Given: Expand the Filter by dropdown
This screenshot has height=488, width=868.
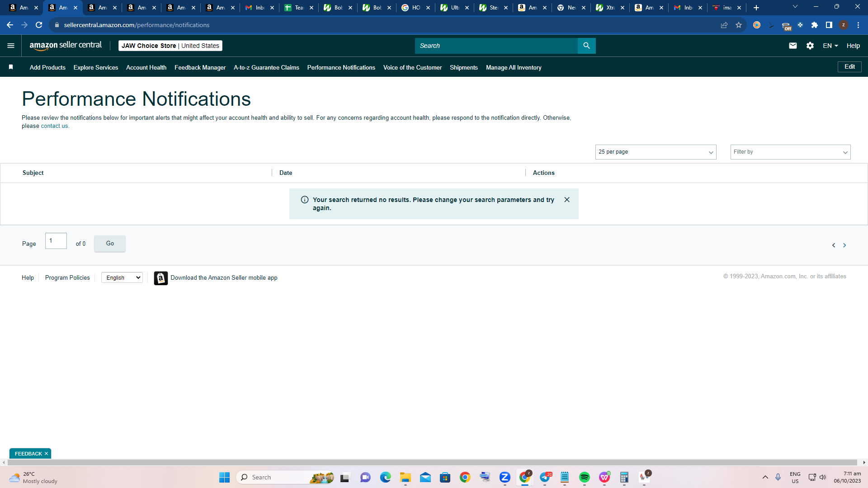Looking at the screenshot, I should click(x=790, y=152).
